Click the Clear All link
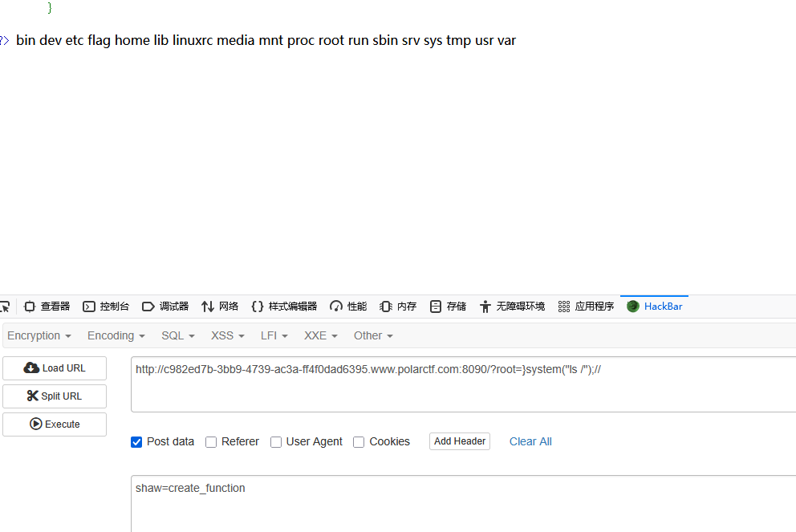The image size is (796, 532). coord(530,441)
